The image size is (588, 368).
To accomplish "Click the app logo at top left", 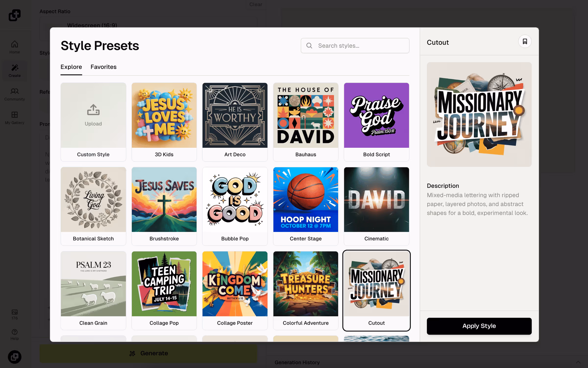I will [14, 15].
